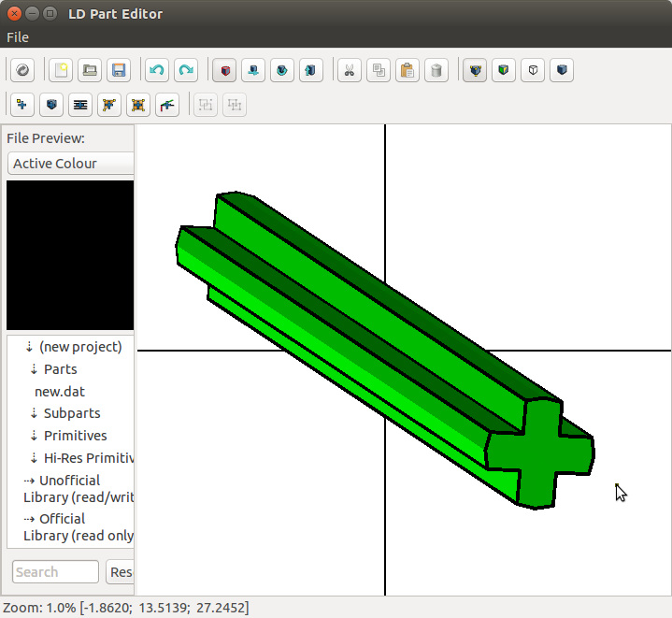Screen dimensions: 672x618
Task: Collapse the Hi-Res Primitives tree node
Action: pos(34,458)
